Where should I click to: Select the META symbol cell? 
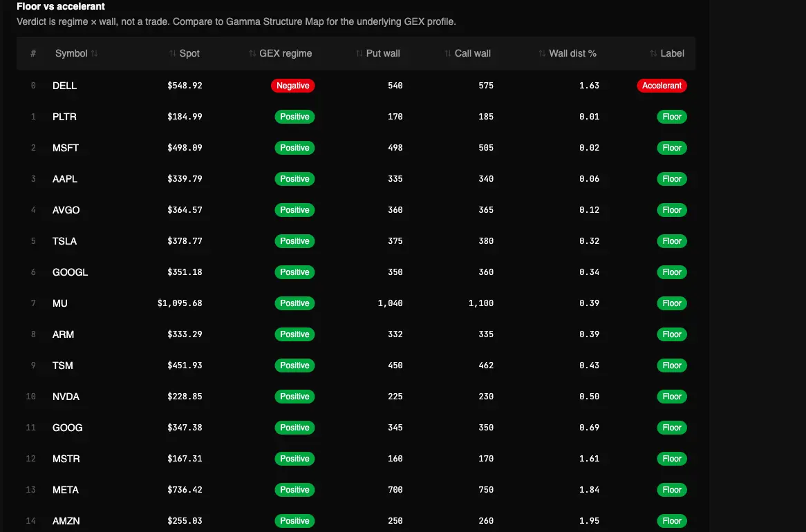[66, 490]
